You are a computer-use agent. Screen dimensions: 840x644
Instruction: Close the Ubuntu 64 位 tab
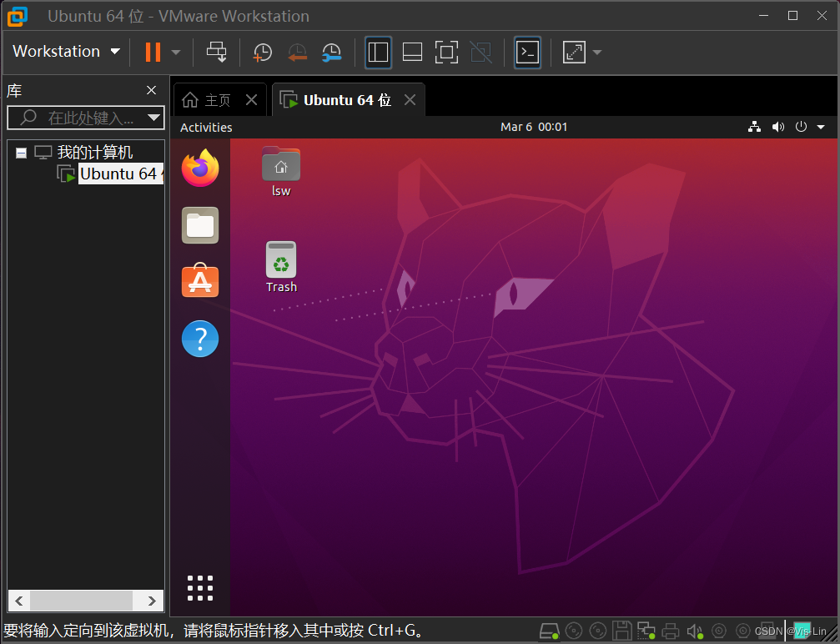[410, 99]
